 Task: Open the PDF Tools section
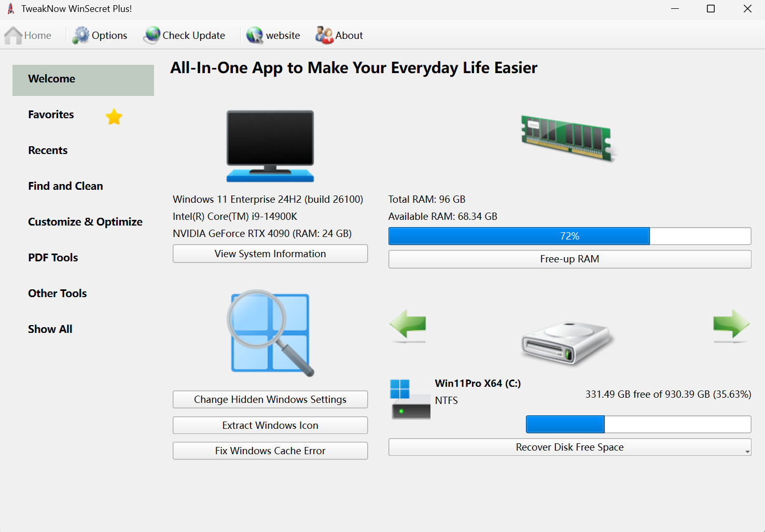click(x=53, y=258)
